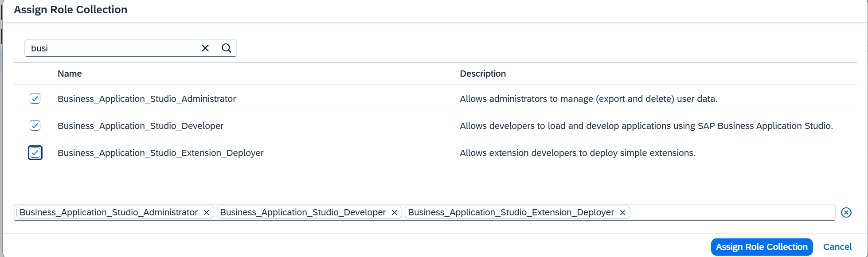Select the Business_Application_Studio_Extension_Deployer row name
Viewport: 868px width, 257px height.
[x=160, y=153]
